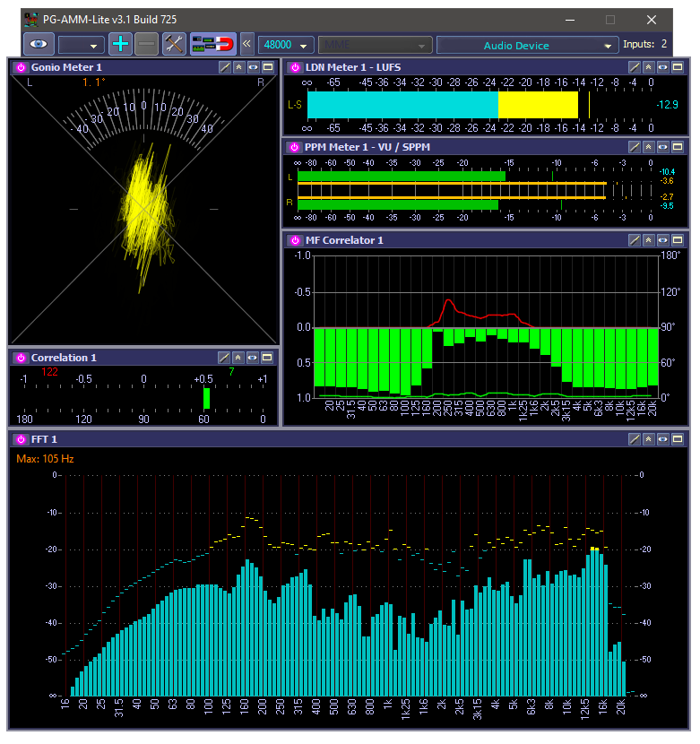Click the L-S loudness meter bar
This screenshot has height=744, width=700.
(442, 105)
